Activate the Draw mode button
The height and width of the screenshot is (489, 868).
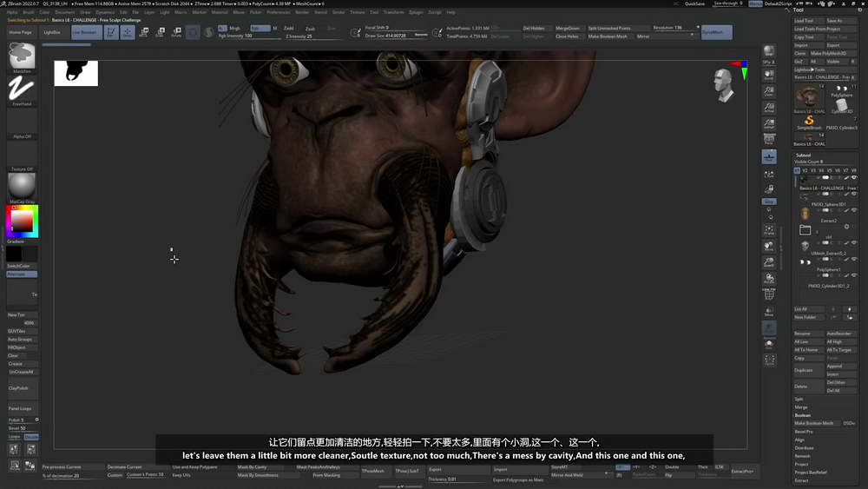coord(128,32)
